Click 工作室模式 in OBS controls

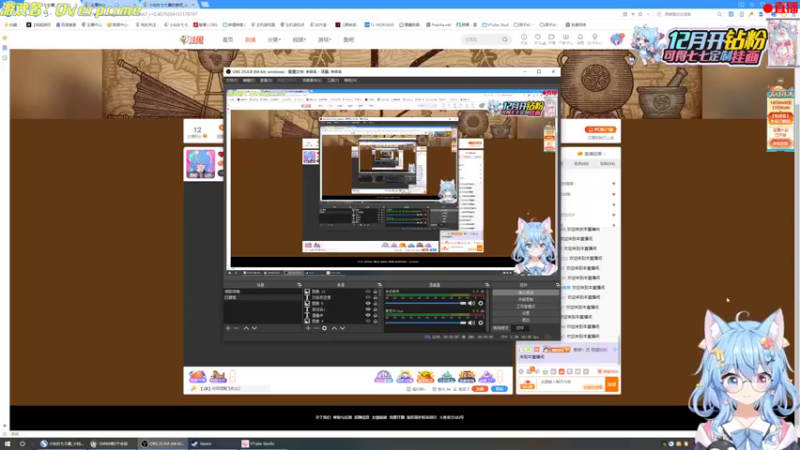[526, 306]
